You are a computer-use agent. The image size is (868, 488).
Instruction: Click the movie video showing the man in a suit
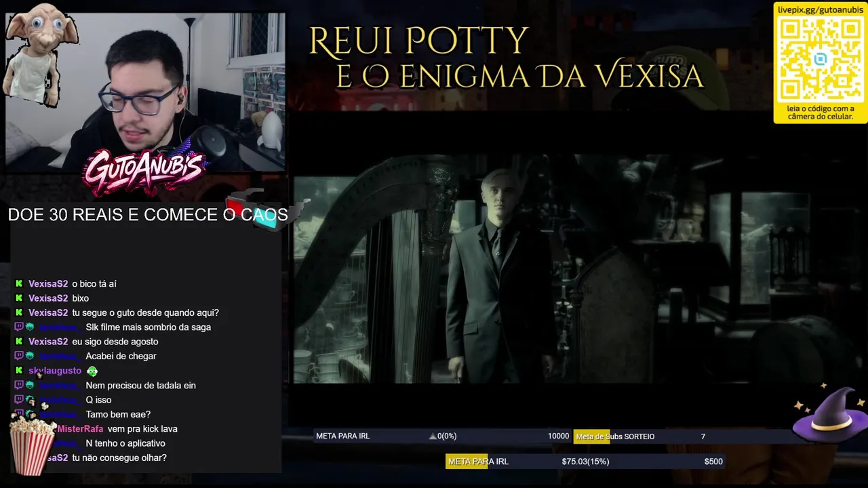coord(580,269)
